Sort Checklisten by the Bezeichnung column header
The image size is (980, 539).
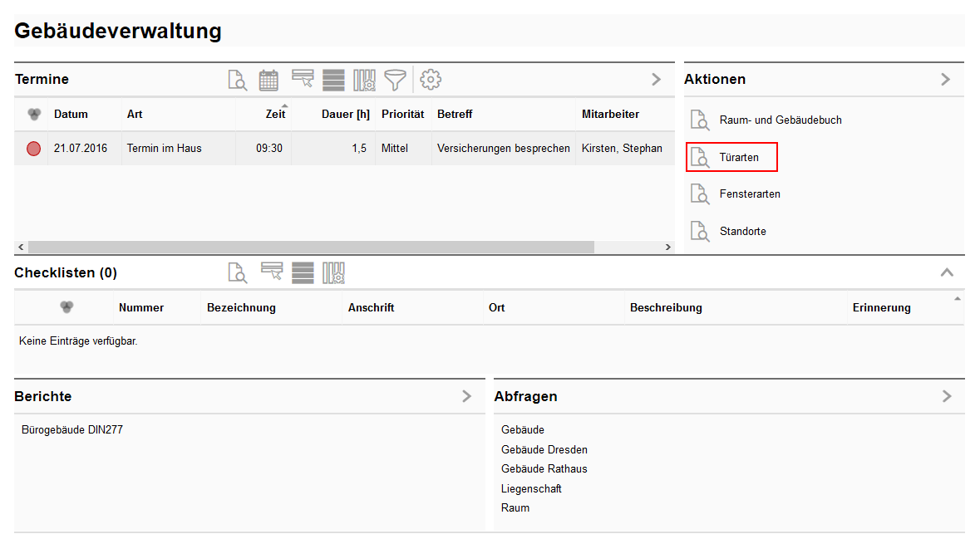[x=241, y=307]
